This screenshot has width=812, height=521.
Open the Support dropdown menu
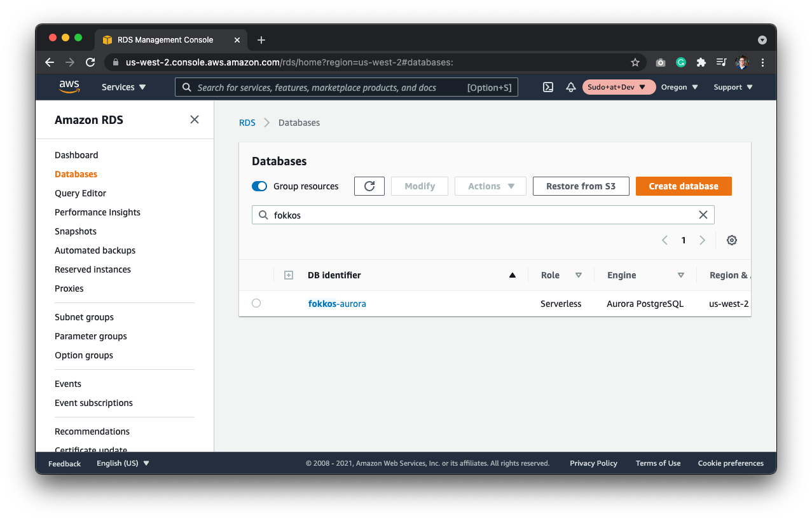(x=733, y=87)
